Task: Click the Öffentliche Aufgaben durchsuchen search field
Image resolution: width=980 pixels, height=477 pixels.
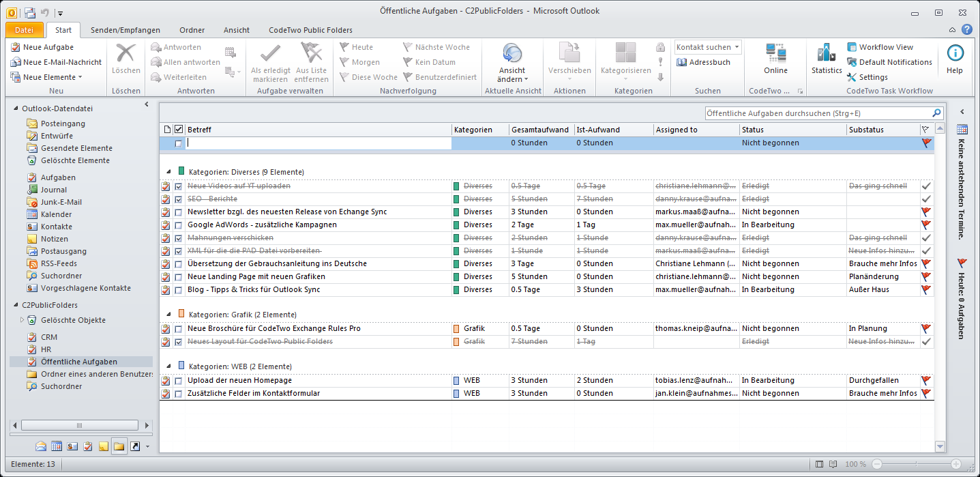Action: click(818, 113)
